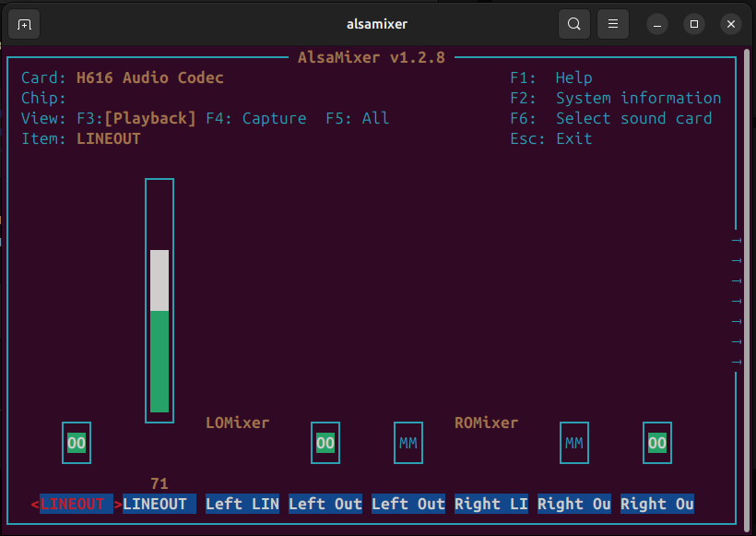756x536 pixels.
Task: Click the Chip: label
Action: (43, 98)
